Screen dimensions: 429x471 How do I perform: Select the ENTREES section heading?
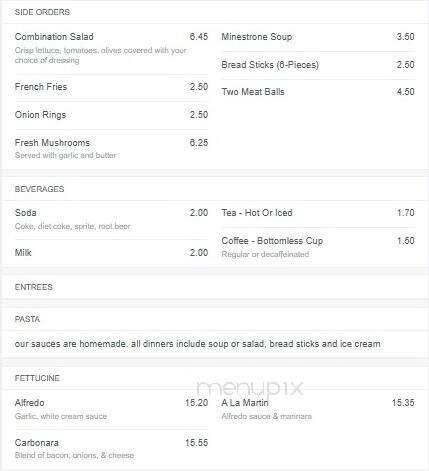34,287
